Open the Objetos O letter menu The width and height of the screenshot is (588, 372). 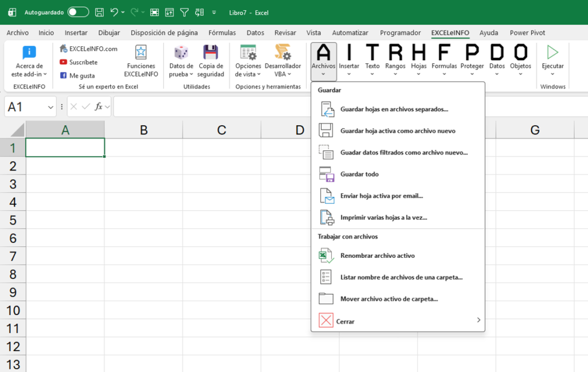pyautogui.click(x=520, y=61)
